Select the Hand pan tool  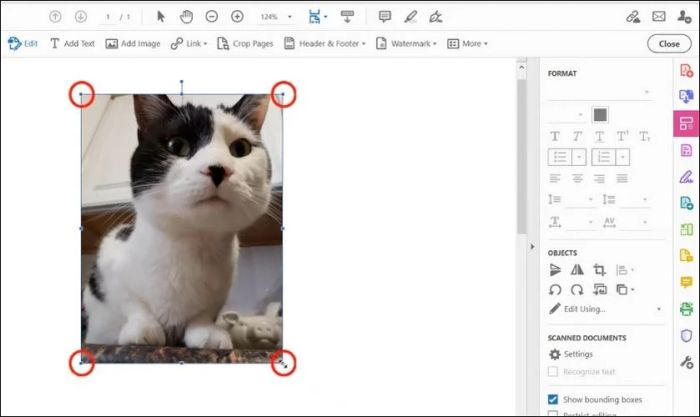pos(186,17)
